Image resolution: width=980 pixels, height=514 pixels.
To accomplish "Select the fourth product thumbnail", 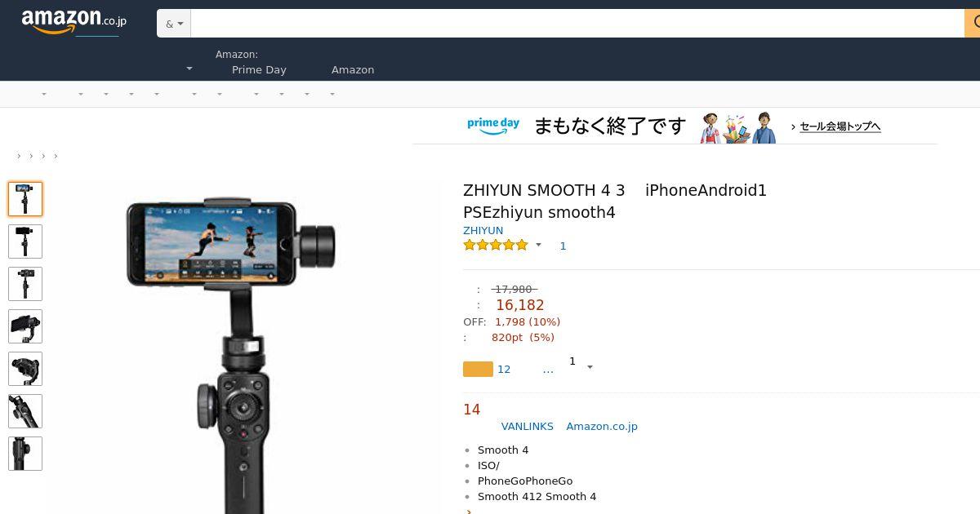I will (25, 326).
